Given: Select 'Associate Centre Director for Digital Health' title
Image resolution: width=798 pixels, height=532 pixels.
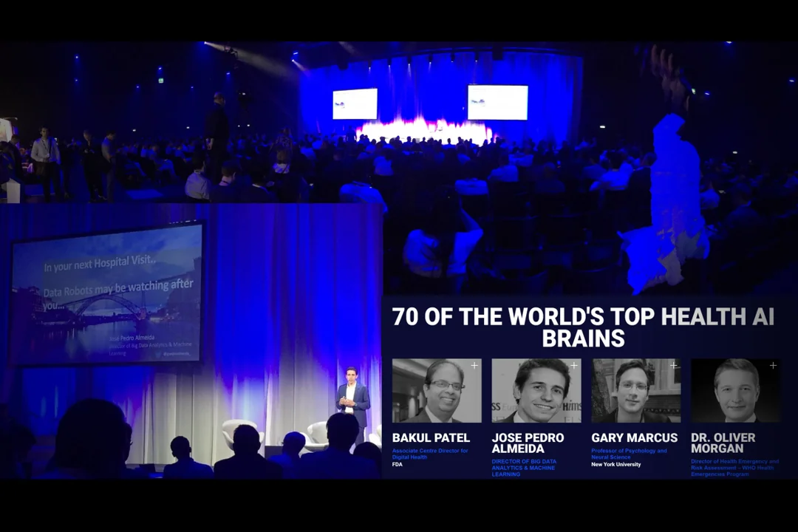Looking at the screenshot, I should coord(430,454).
